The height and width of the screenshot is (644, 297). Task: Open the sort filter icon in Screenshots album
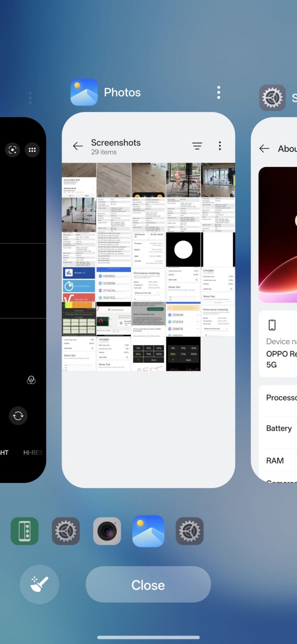pyautogui.click(x=197, y=146)
